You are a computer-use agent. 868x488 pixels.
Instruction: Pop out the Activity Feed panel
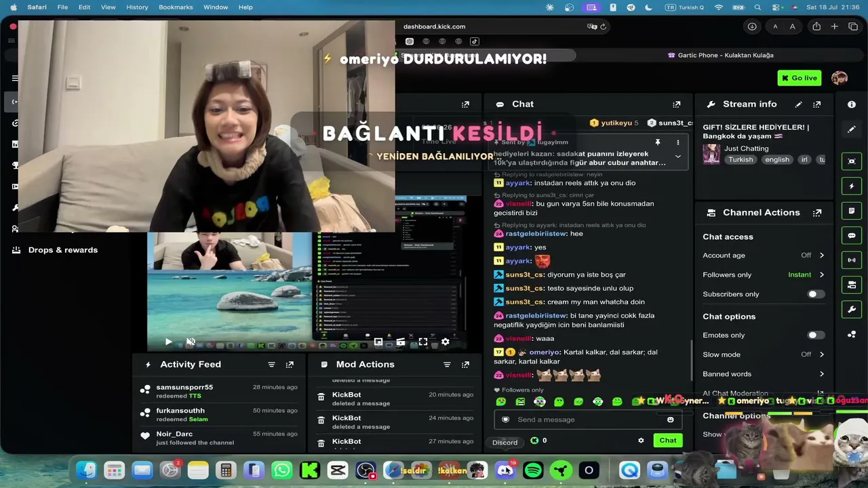pyautogui.click(x=290, y=365)
